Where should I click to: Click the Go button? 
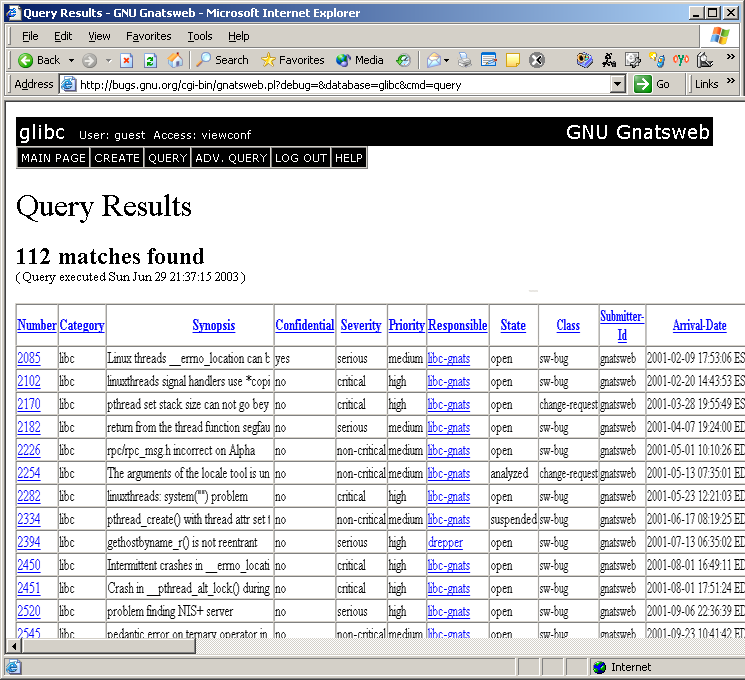(652, 85)
